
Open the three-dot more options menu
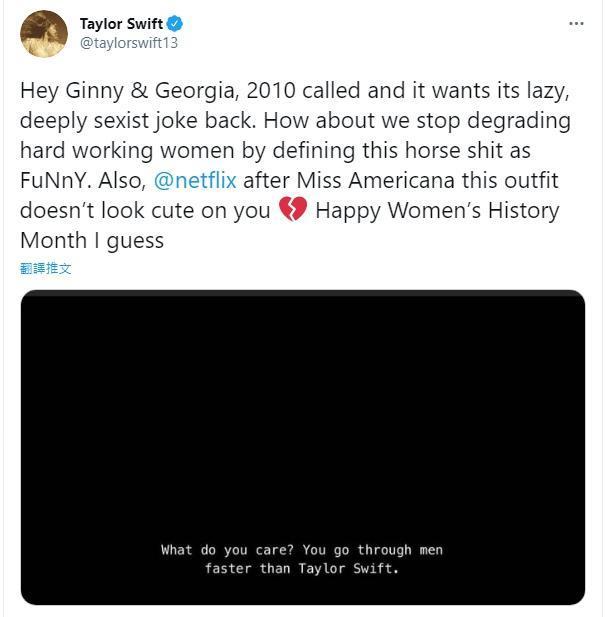point(576,24)
